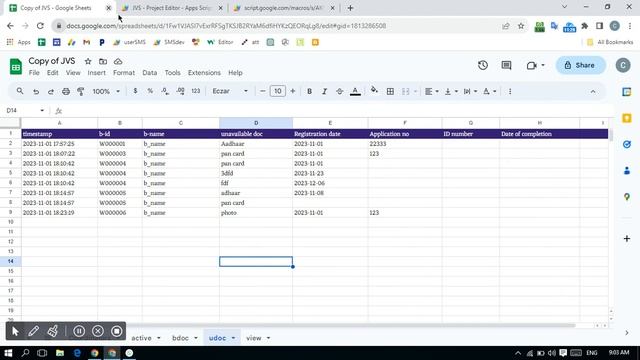The image size is (640, 360).
Task: Pause recording in the floating recorder toolbar
Action: coord(79,331)
